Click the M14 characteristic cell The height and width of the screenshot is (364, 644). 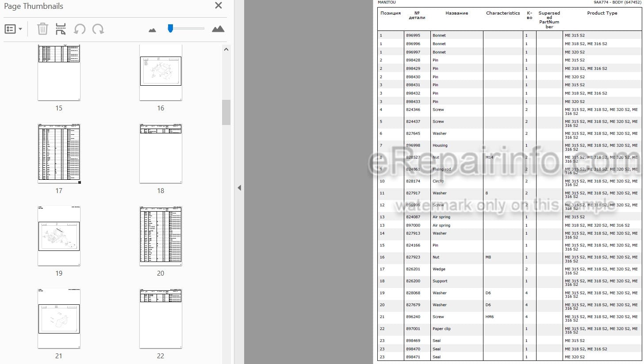tap(489, 157)
